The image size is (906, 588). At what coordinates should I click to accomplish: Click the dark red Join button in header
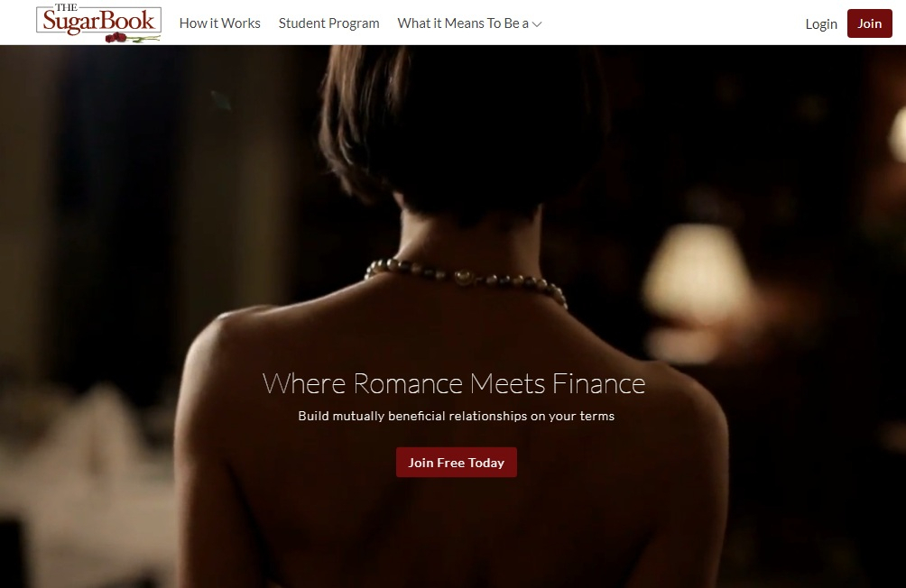coord(870,23)
